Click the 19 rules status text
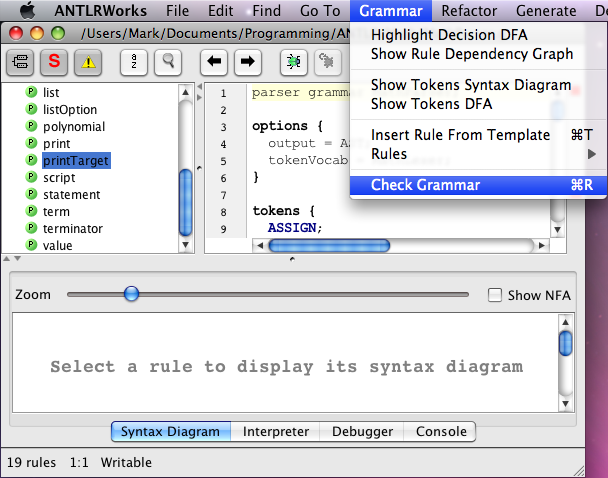Viewport: 608px width, 478px height. point(31,462)
